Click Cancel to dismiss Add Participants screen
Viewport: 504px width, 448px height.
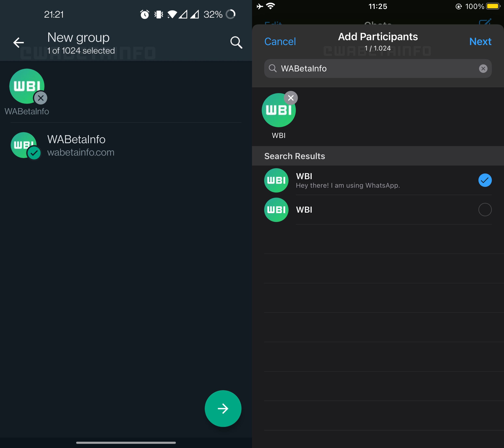click(x=281, y=42)
